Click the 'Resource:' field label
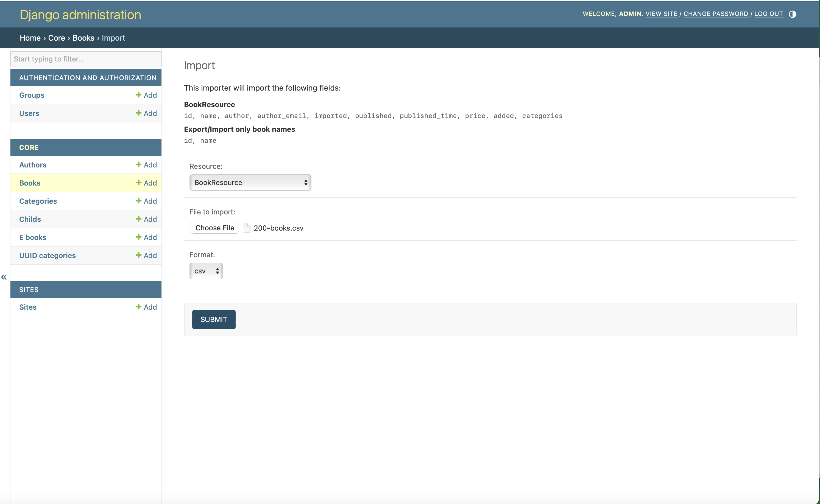The image size is (820, 504). [x=206, y=166]
